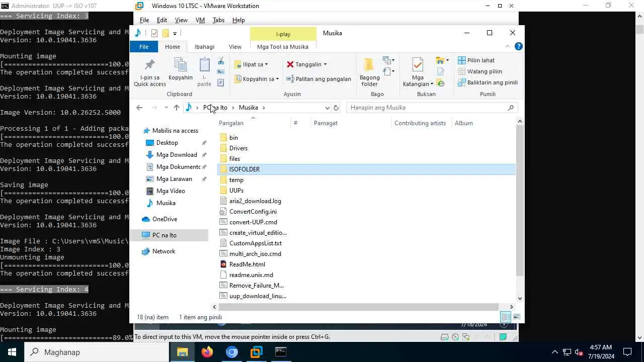Select ReadMe.html file
This screenshot has width=644, height=362.
[247, 264]
